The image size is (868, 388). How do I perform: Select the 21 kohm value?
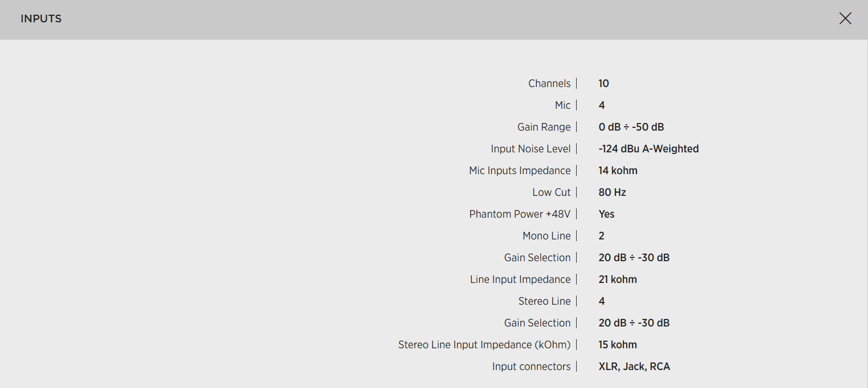[x=617, y=279]
